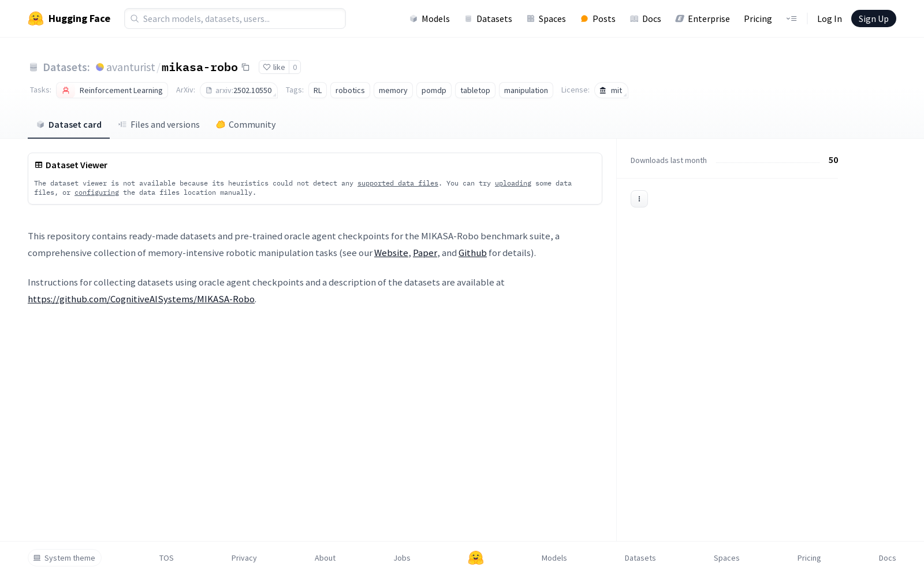Expand the extra navigation menu icon
The image size is (924, 578).
click(791, 18)
